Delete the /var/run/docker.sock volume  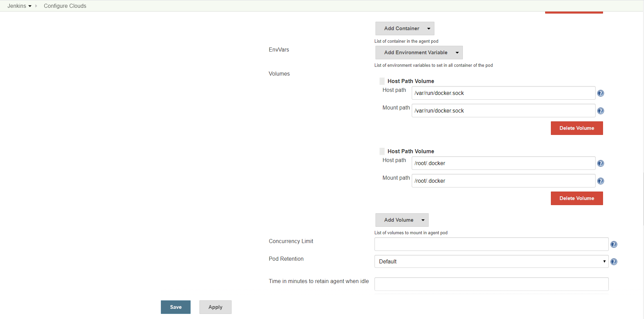577,128
